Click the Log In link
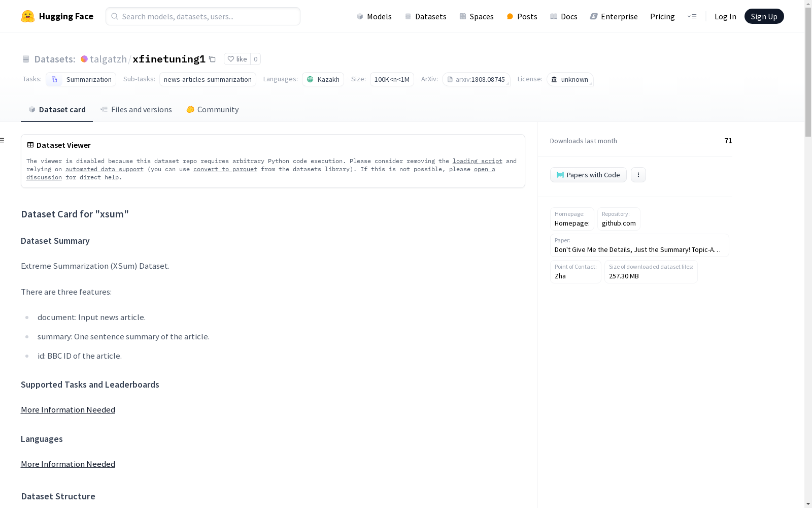The height and width of the screenshot is (508, 812). pos(725,16)
